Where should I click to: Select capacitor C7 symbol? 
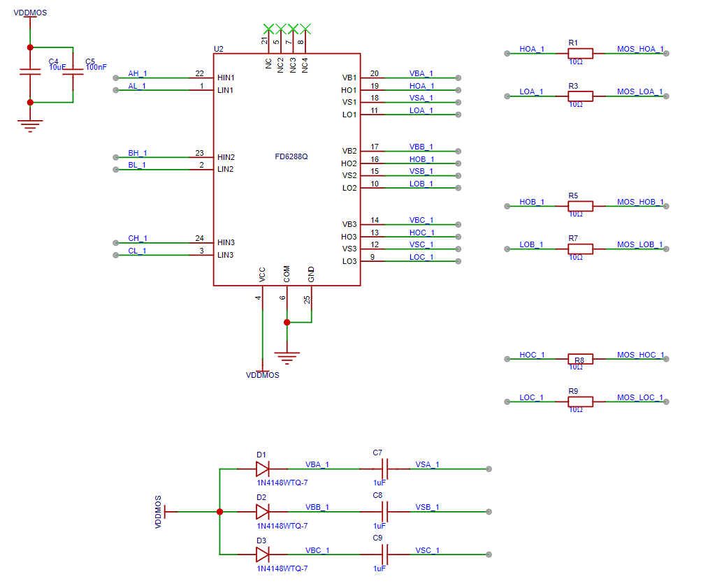click(x=385, y=469)
